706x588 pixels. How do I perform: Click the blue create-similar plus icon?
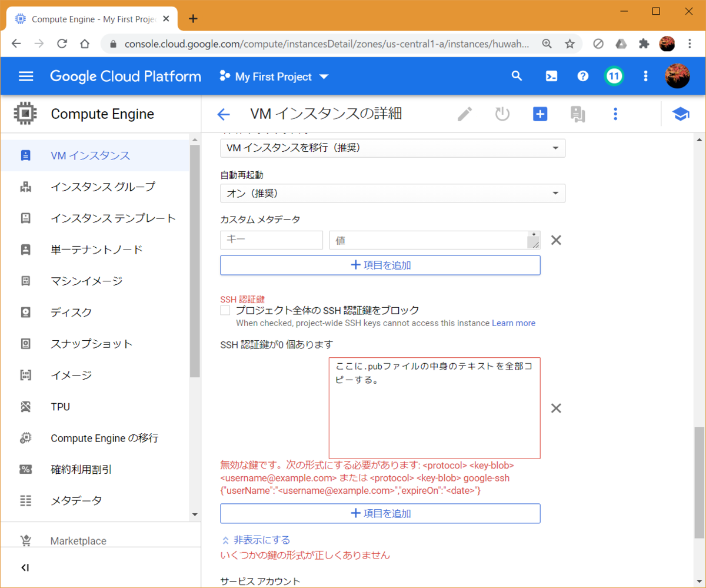540,114
